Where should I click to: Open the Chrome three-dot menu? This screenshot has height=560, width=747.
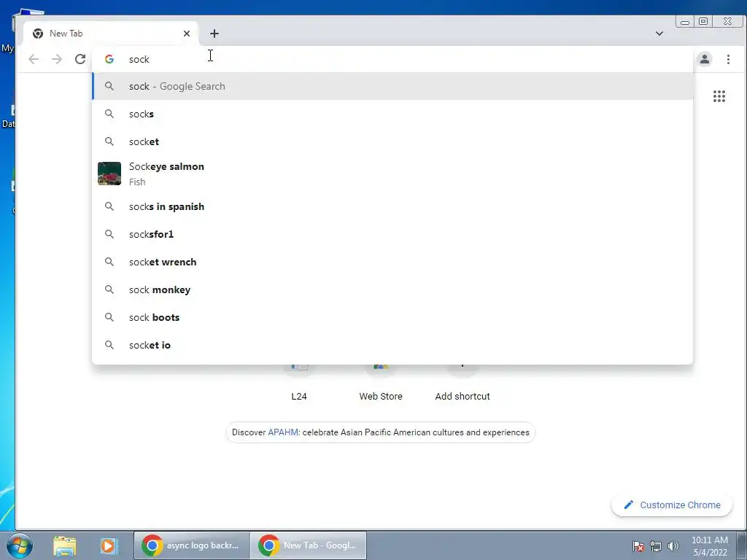coord(728,59)
